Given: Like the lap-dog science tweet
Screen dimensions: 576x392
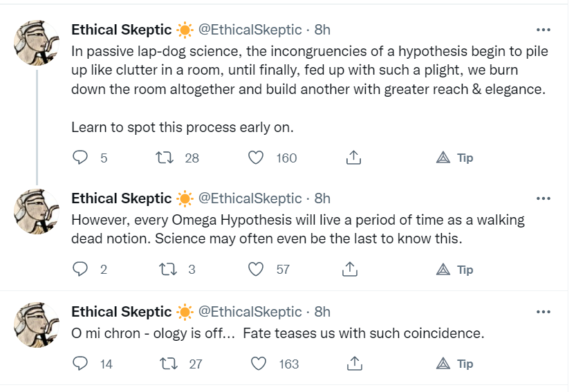Looking at the screenshot, I should coord(256,158).
